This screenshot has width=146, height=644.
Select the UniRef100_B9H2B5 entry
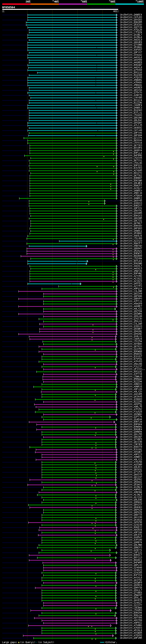tap(131, 22)
